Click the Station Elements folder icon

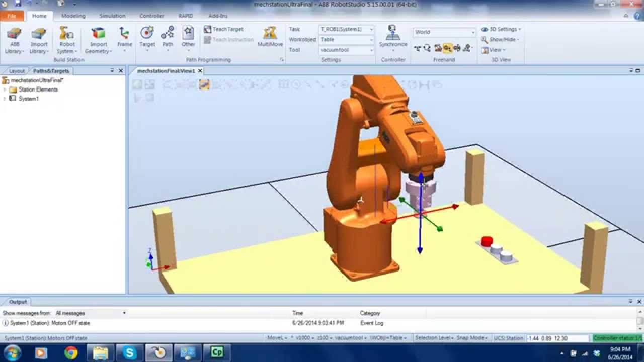(13, 89)
